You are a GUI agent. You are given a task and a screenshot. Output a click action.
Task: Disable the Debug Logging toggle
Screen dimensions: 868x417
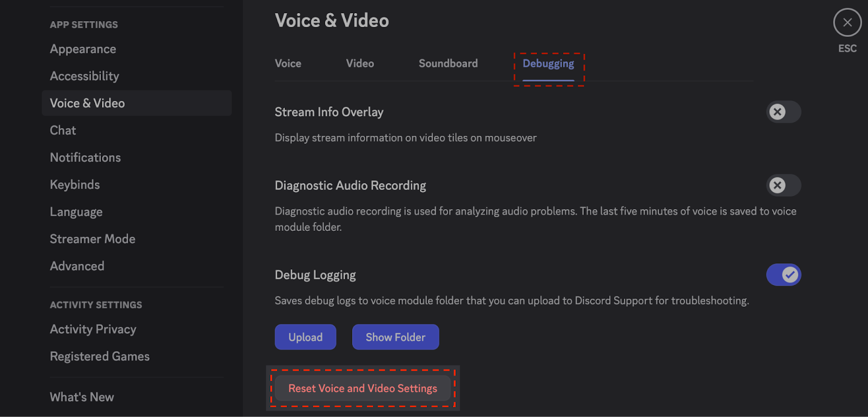coord(783,275)
